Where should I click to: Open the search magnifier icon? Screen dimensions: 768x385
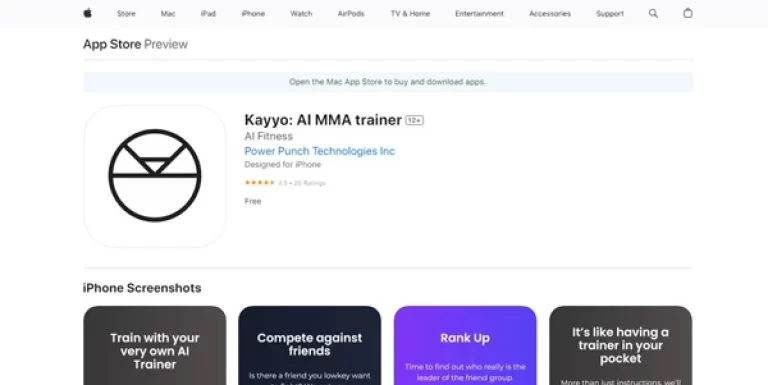(x=653, y=13)
